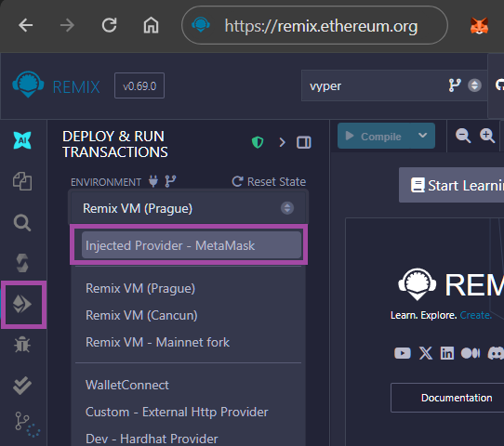Choose Remix VM (Cancun) option
The width and height of the screenshot is (504, 446).
[x=141, y=315]
